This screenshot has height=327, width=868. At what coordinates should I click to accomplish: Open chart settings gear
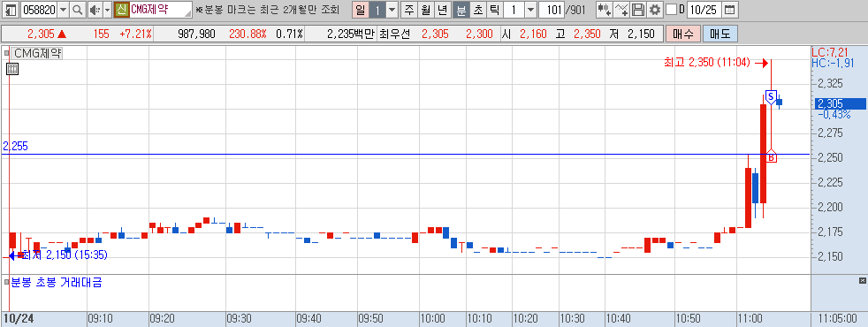[656, 10]
